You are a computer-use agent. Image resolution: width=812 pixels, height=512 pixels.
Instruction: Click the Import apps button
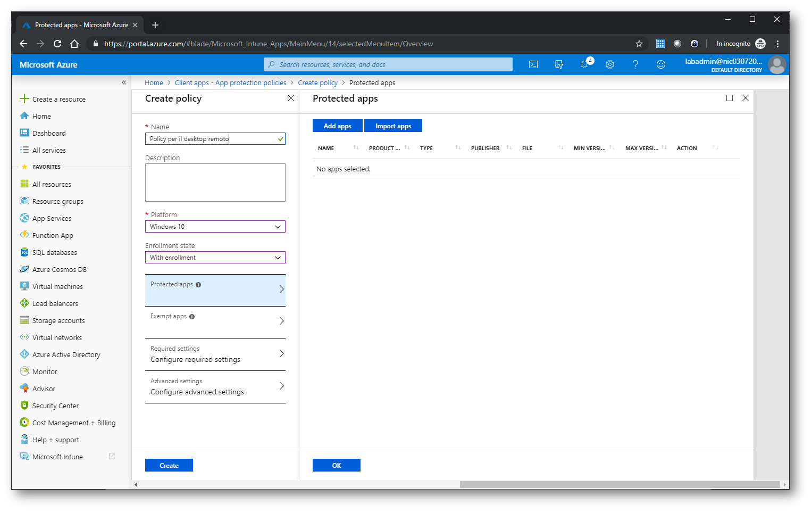393,126
